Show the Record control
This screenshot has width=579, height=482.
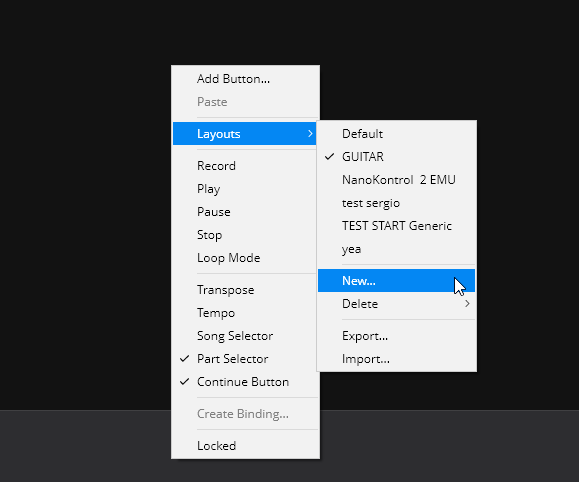[245, 166]
